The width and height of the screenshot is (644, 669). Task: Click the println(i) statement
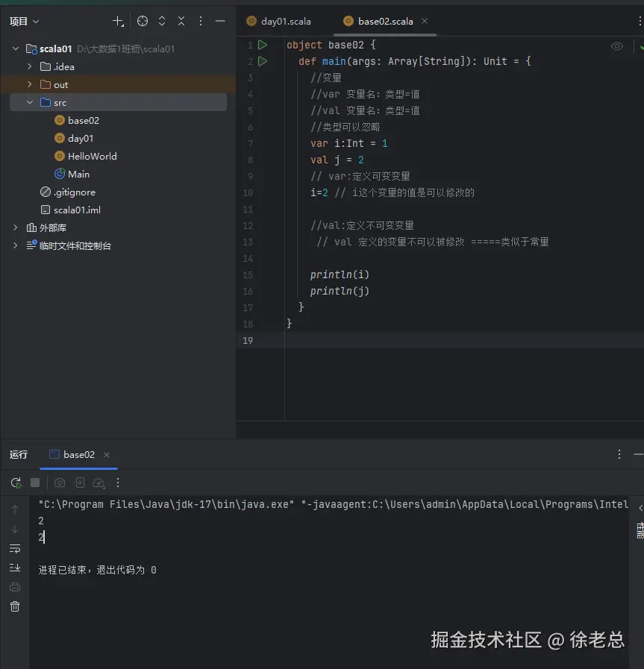tap(340, 274)
